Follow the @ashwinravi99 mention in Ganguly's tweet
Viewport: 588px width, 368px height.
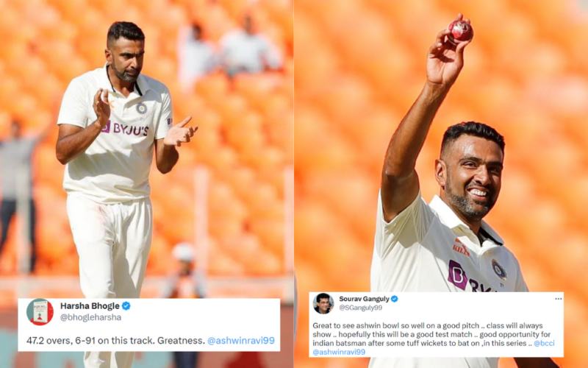coord(339,352)
